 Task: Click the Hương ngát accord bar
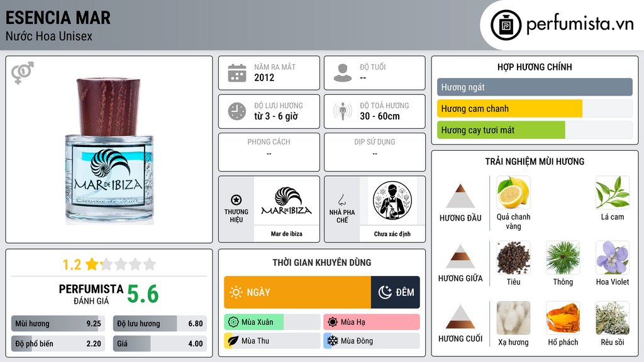[535, 87]
